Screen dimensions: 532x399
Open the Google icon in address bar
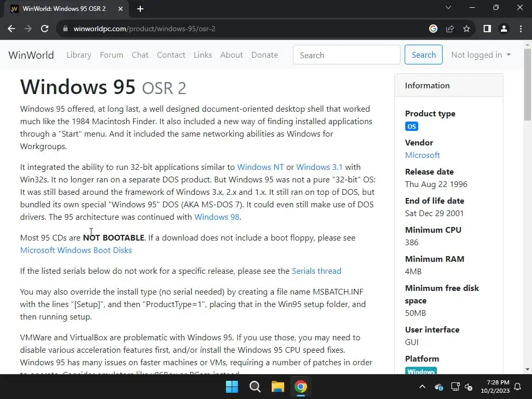point(433,29)
